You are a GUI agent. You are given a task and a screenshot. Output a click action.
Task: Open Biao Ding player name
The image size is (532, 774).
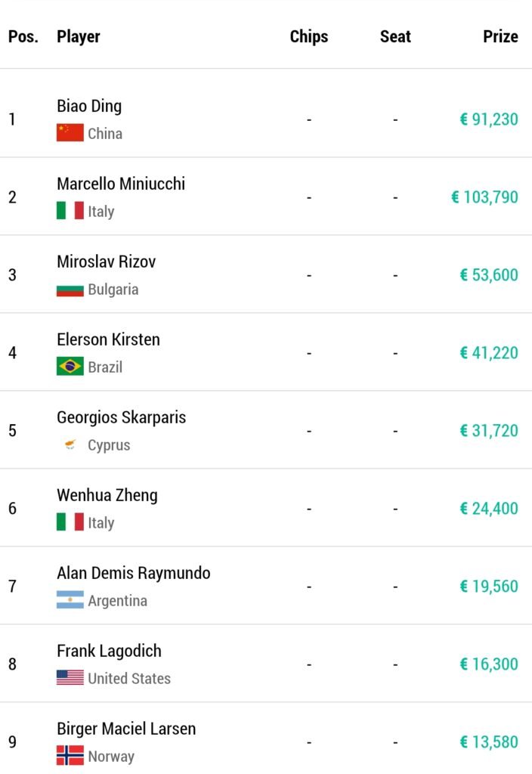pyautogui.click(x=89, y=106)
